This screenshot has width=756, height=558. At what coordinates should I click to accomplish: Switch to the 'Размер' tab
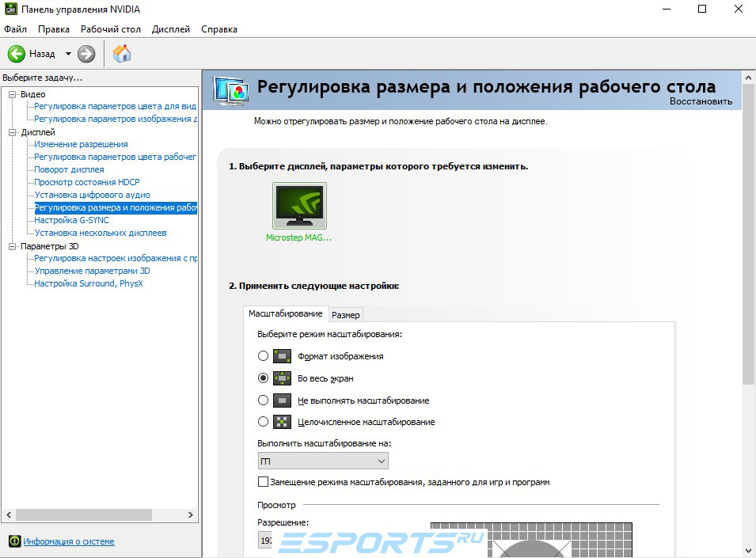point(346,315)
